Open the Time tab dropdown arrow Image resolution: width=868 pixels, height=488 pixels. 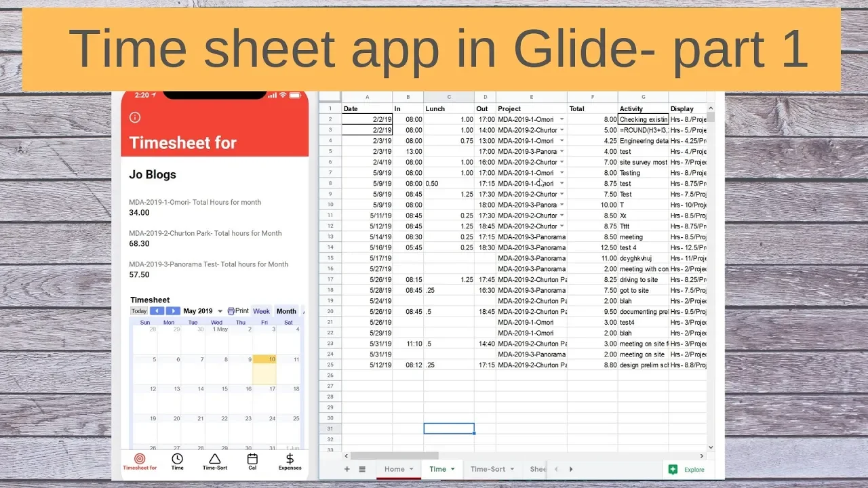453,469
